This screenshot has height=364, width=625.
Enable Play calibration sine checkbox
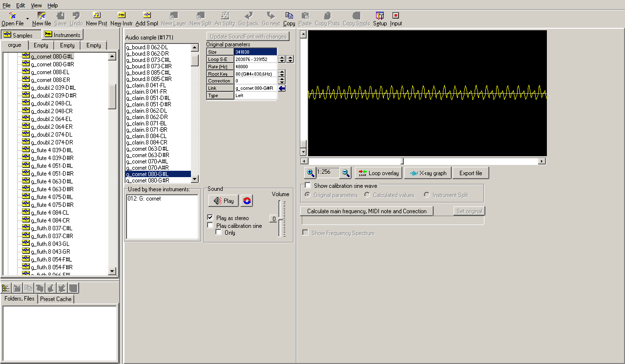[x=210, y=225]
